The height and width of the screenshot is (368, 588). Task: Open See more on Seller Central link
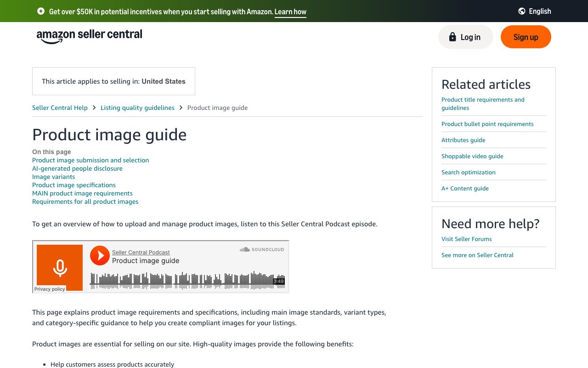[477, 255]
